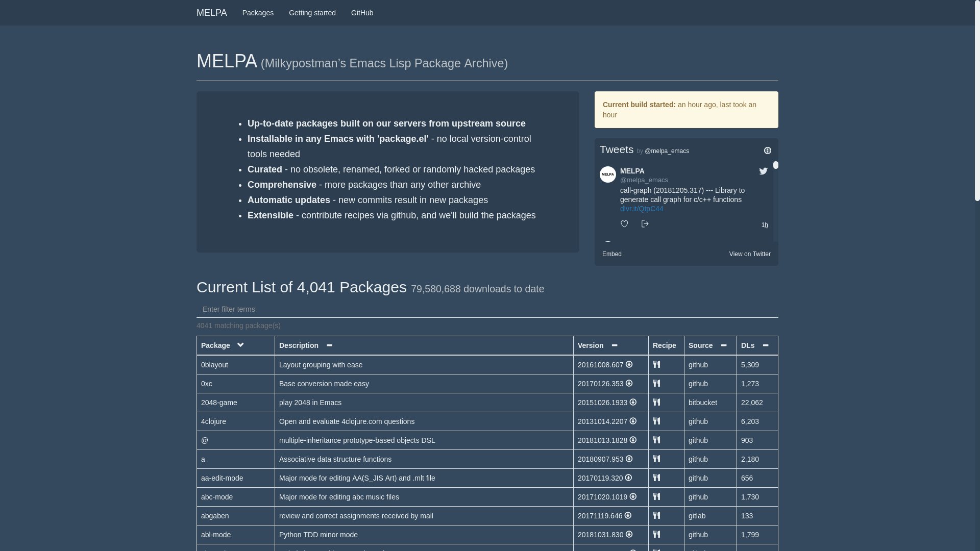
Task: Open the GitHub nav item
Action: coord(362,13)
